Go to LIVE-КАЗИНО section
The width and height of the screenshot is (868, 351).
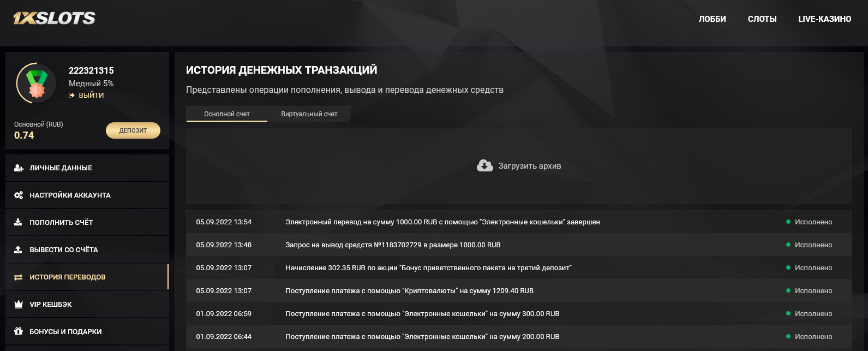click(824, 19)
